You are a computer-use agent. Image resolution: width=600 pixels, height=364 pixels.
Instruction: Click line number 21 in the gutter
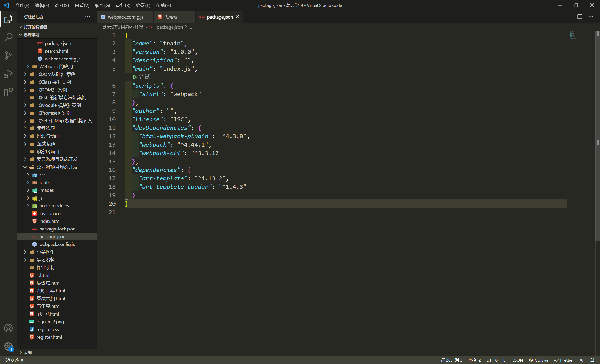[112, 212]
